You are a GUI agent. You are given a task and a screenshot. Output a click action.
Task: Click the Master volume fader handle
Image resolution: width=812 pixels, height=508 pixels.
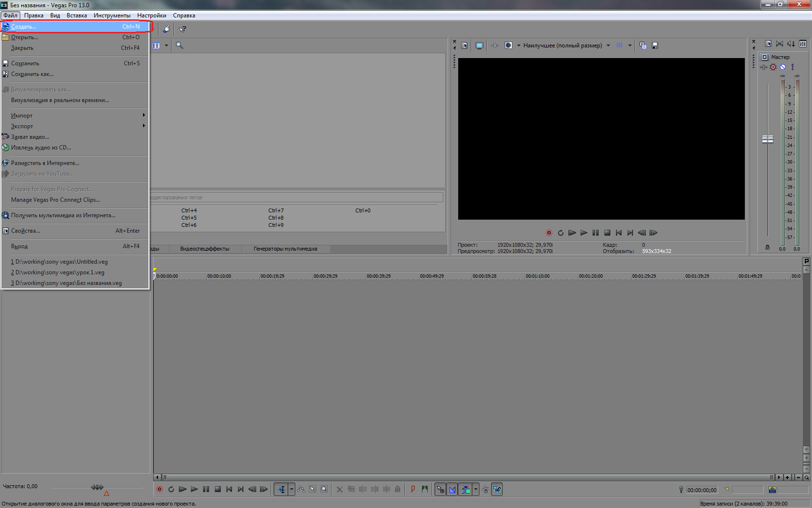point(768,139)
